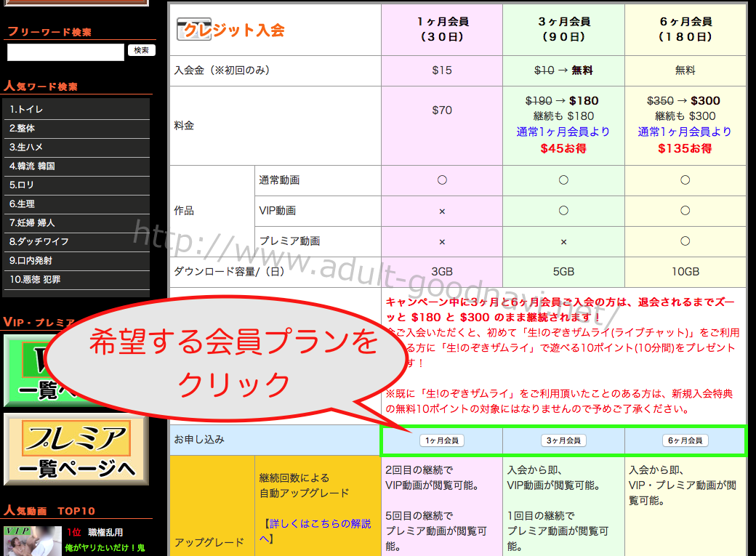Viewport: 756px width, 556px height.
Task: Click the 人気ワード検索 section heading
Action: point(41,86)
